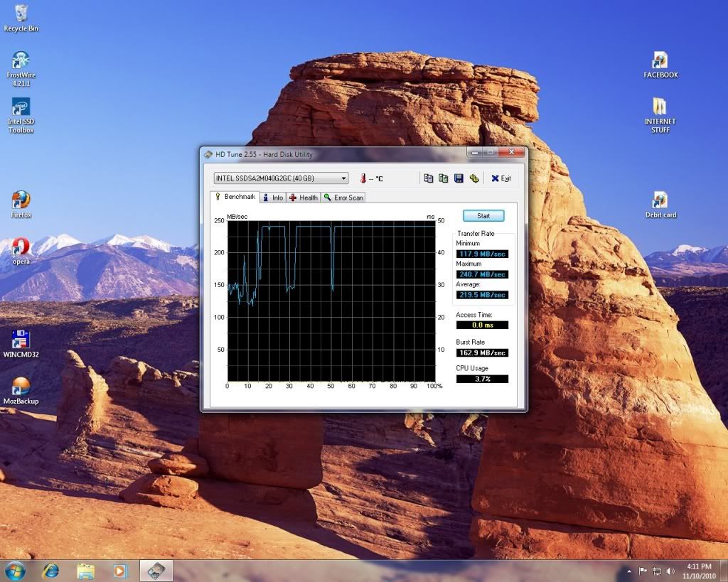
Task: Click the Exit button in HD Tune
Action: coord(501,178)
